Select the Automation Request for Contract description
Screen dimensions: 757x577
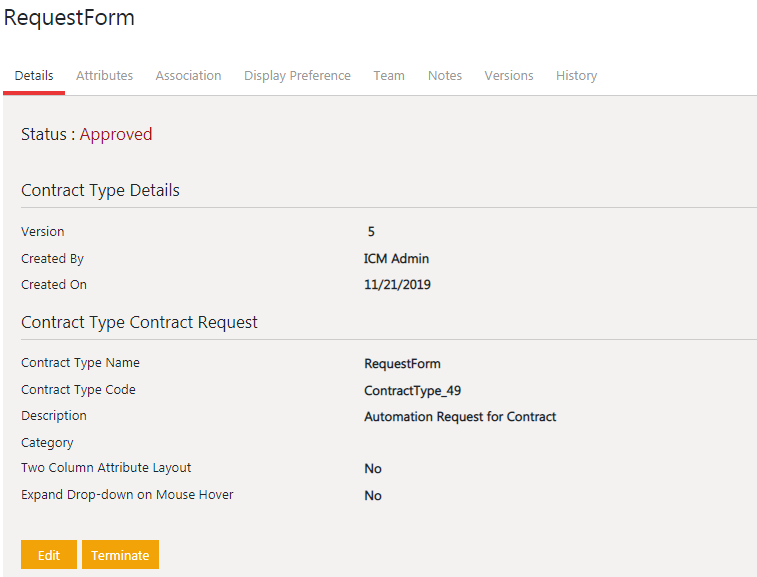(x=460, y=416)
